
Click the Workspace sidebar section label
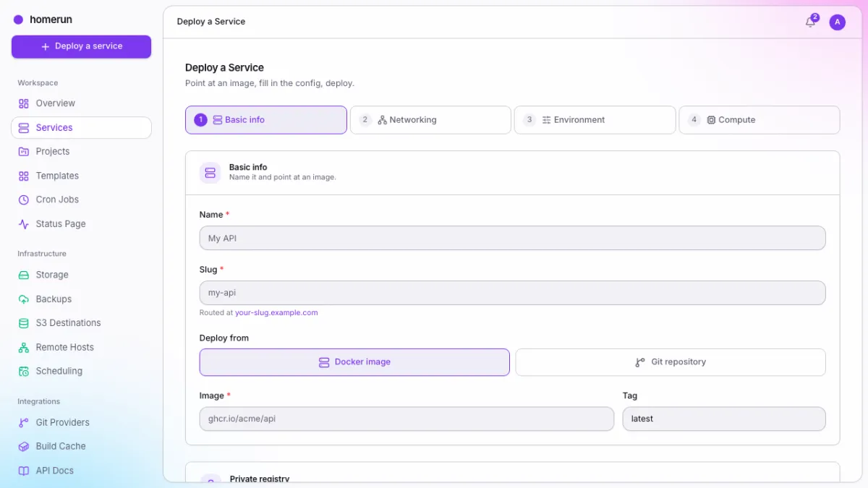38,83
